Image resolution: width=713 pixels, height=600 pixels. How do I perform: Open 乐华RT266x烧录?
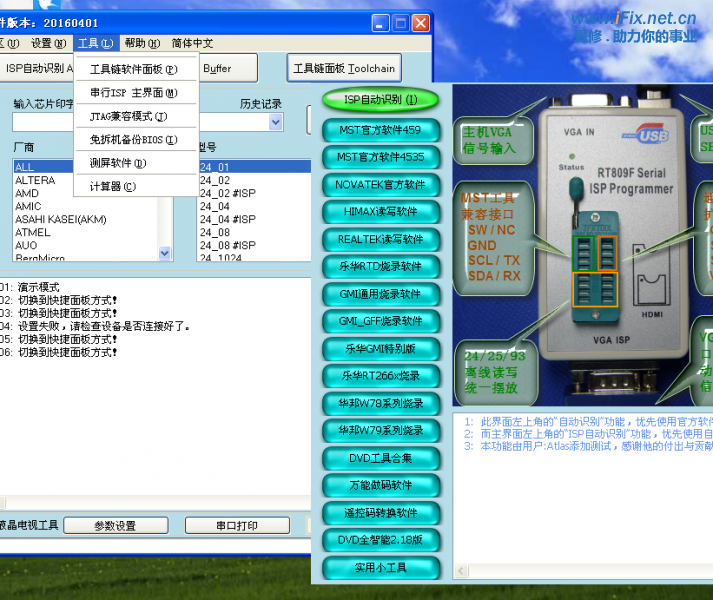coord(381,376)
